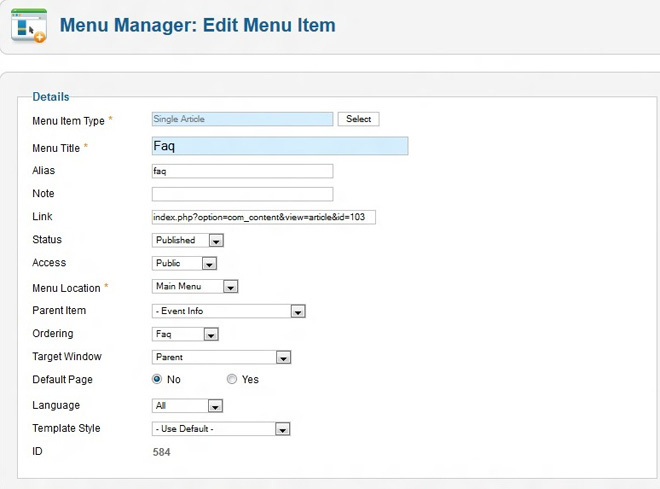The image size is (660, 489).
Task: Click into the Alias text field
Action: 242,171
